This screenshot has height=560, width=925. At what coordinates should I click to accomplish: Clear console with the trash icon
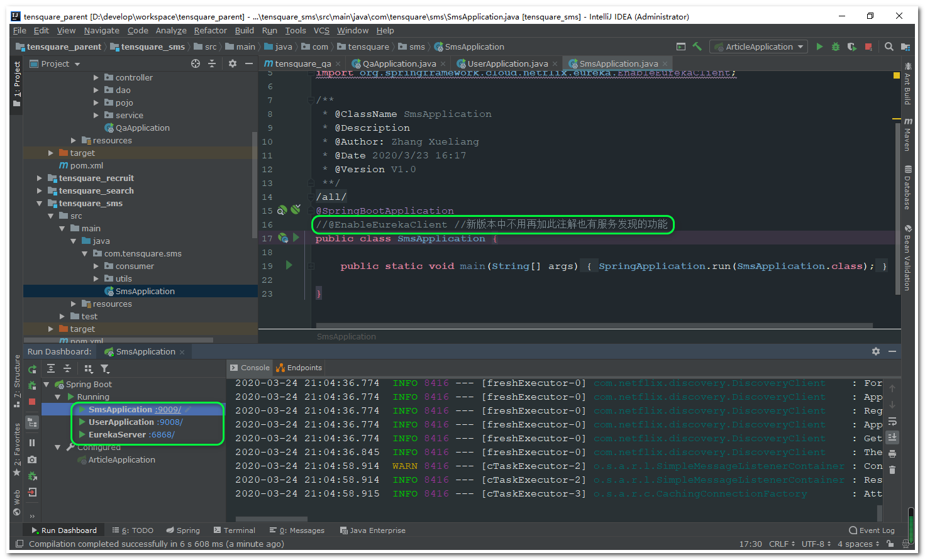click(x=892, y=469)
